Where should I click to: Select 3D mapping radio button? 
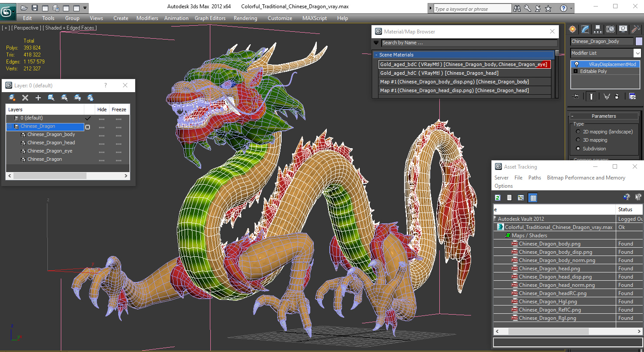pos(578,140)
